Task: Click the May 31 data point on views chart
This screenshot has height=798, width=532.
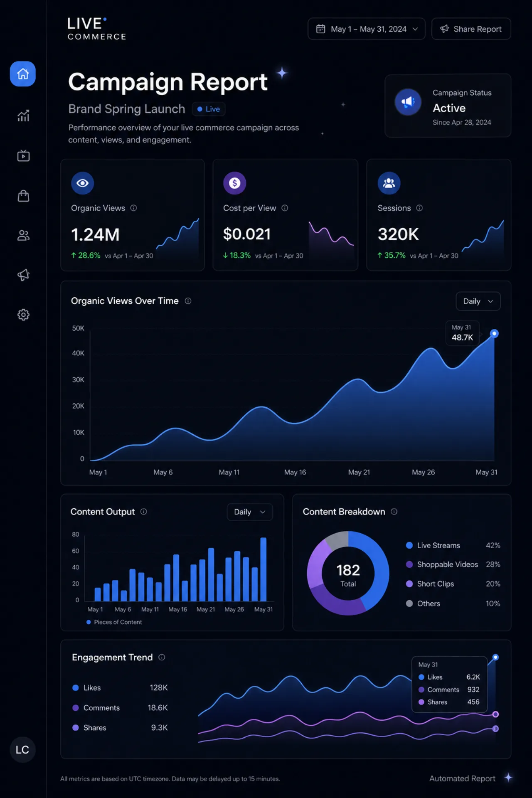Action: tap(494, 333)
